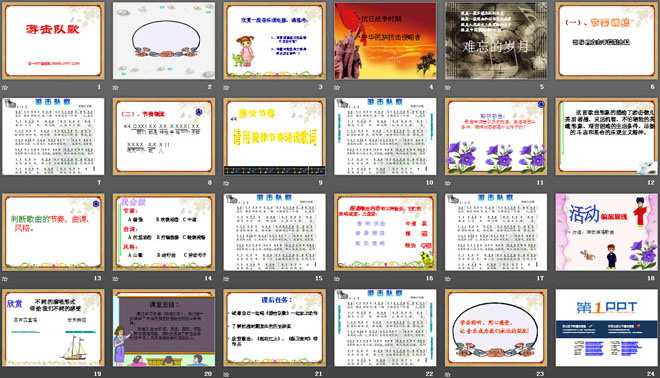Select slide 3 with the cartoon girl
Viewport: 660px width, 378px height.
(274, 41)
